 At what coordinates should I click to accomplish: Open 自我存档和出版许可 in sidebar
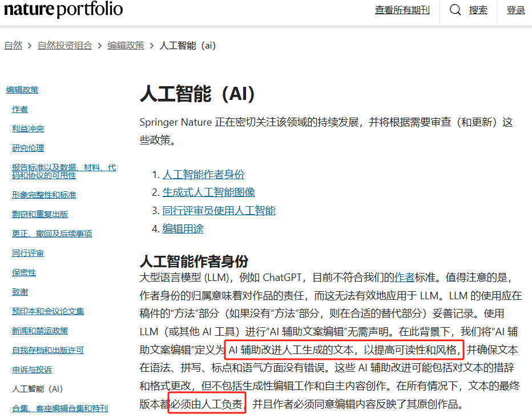(48, 350)
